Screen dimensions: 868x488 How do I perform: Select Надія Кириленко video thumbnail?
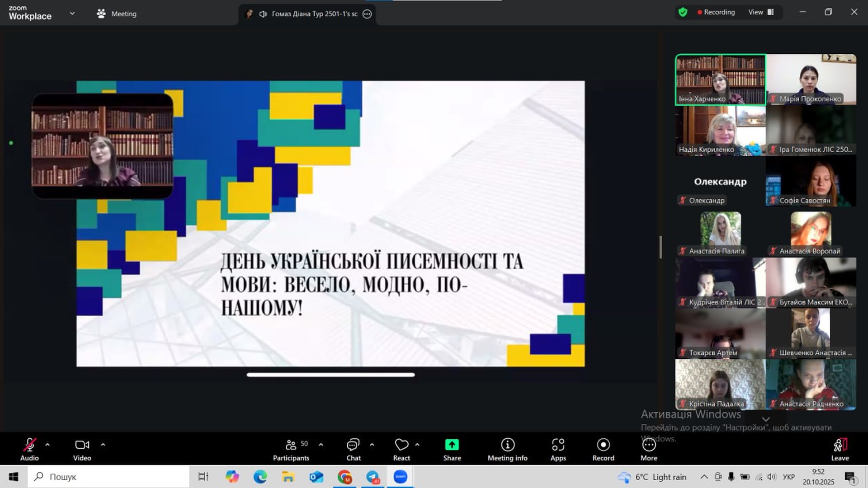point(720,131)
